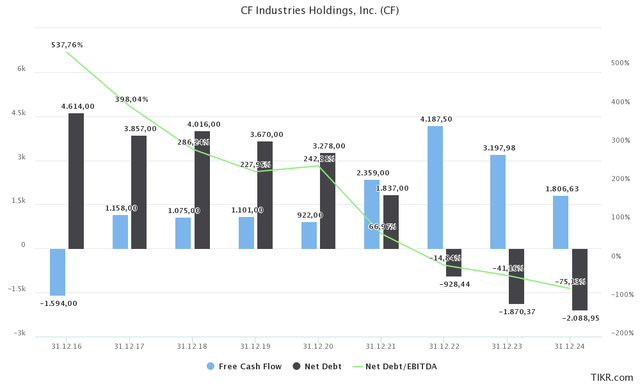The height and width of the screenshot is (384, 640).
Task: Select the 31.12.22 Free Cash Flow bar 4.187,50
Action: tap(435, 187)
